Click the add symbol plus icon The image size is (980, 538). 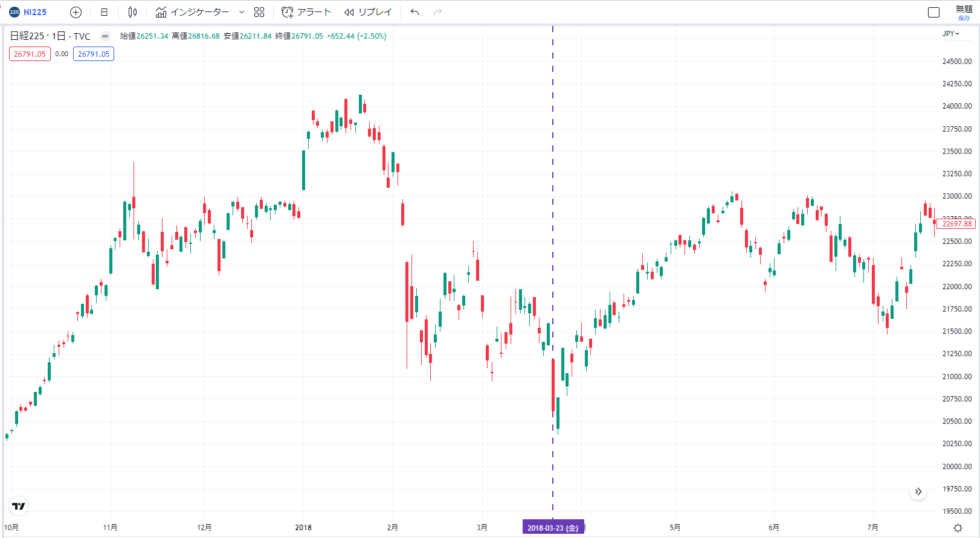click(x=76, y=12)
